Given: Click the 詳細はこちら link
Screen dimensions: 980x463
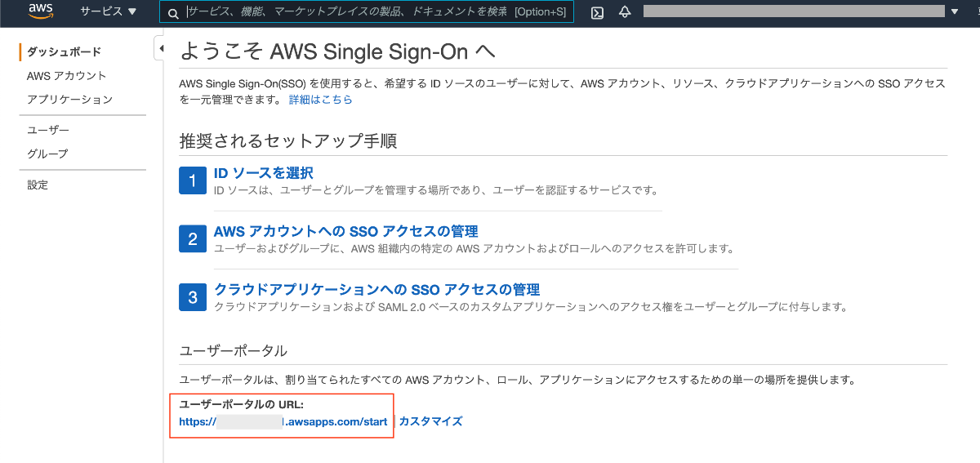Looking at the screenshot, I should pos(321,100).
